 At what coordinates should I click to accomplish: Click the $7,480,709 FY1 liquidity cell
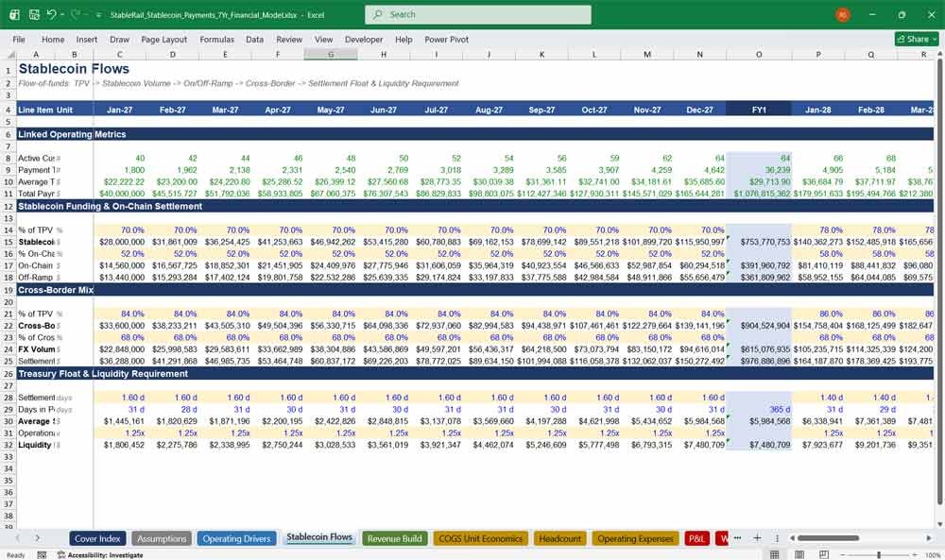pyautogui.click(x=759, y=445)
